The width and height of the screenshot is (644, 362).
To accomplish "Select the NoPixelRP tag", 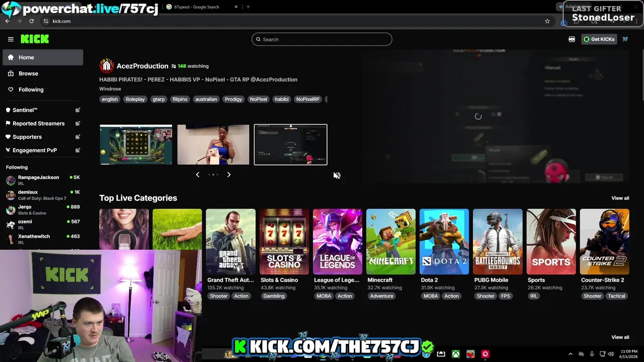I will (308, 99).
